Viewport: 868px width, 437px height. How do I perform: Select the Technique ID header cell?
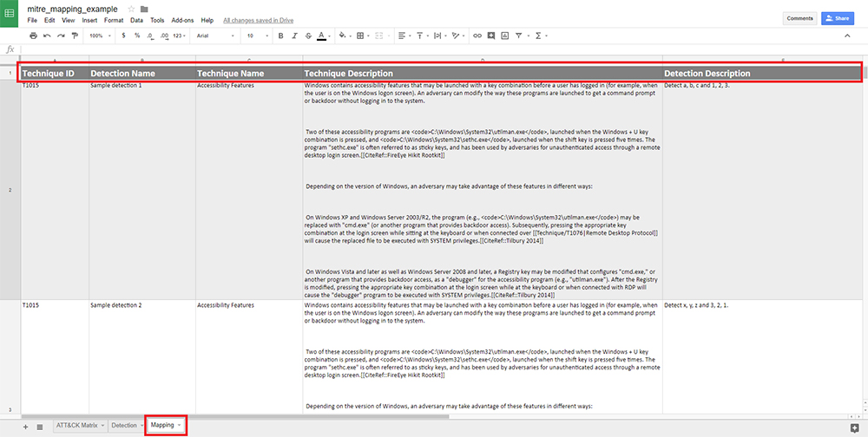54,73
